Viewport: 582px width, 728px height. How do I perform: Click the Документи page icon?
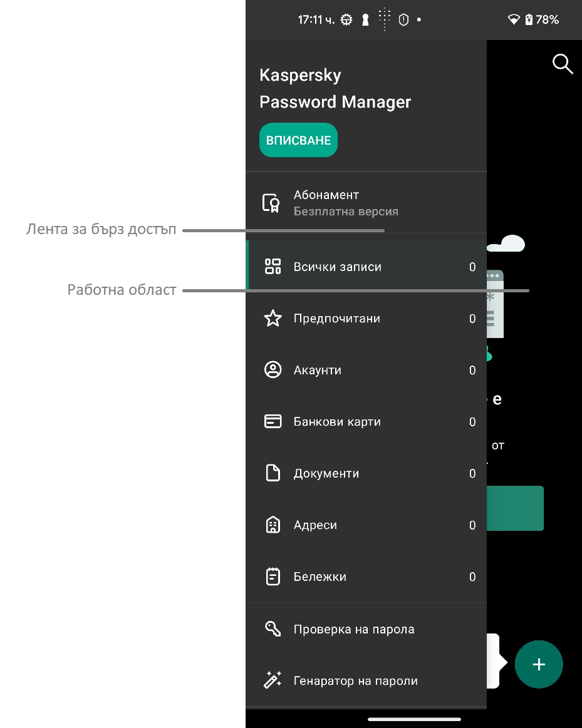tap(273, 473)
